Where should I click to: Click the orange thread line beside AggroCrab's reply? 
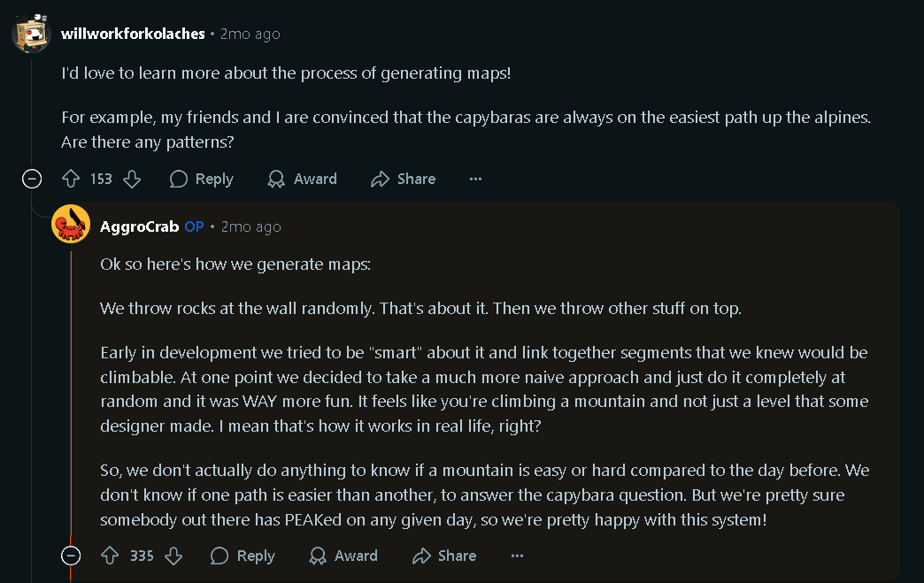pyautogui.click(x=71, y=398)
